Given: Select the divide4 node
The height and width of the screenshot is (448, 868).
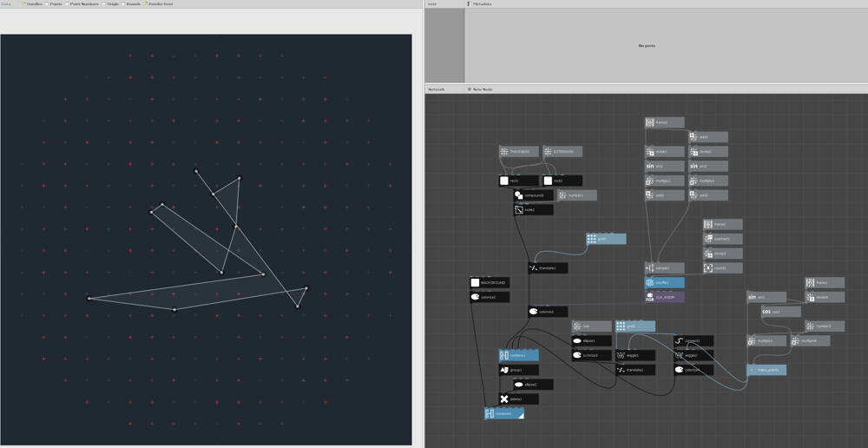Looking at the screenshot, I should (825, 297).
